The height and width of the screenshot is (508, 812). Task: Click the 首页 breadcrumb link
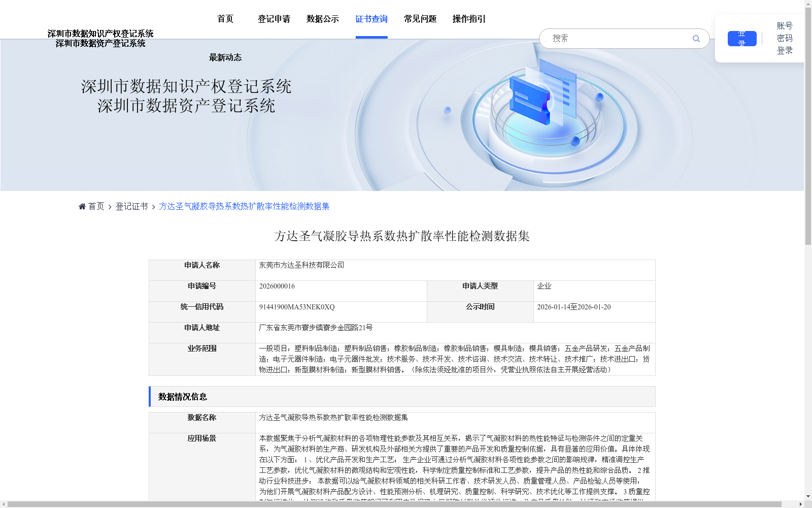click(96, 206)
